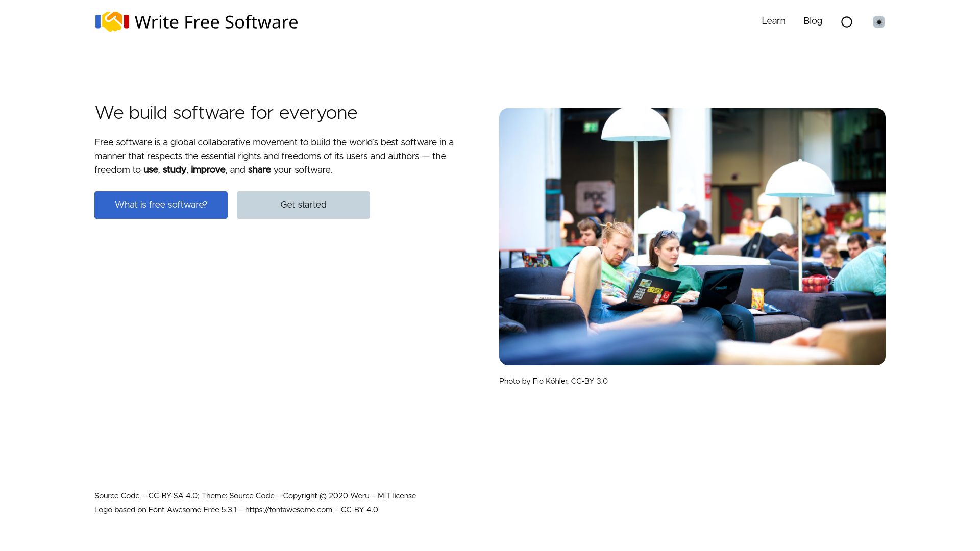Go to the Blog page
Image resolution: width=980 pixels, height=551 pixels.
(x=813, y=21)
